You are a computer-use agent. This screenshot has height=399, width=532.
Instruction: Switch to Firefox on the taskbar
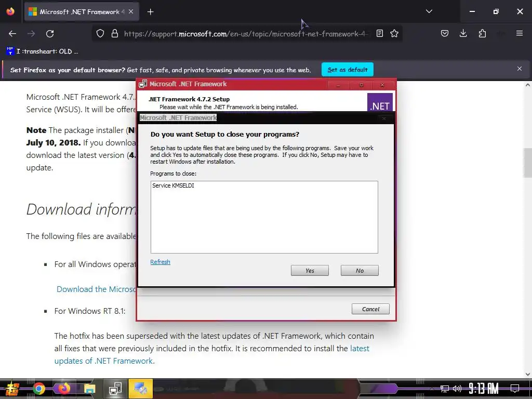pos(64,389)
